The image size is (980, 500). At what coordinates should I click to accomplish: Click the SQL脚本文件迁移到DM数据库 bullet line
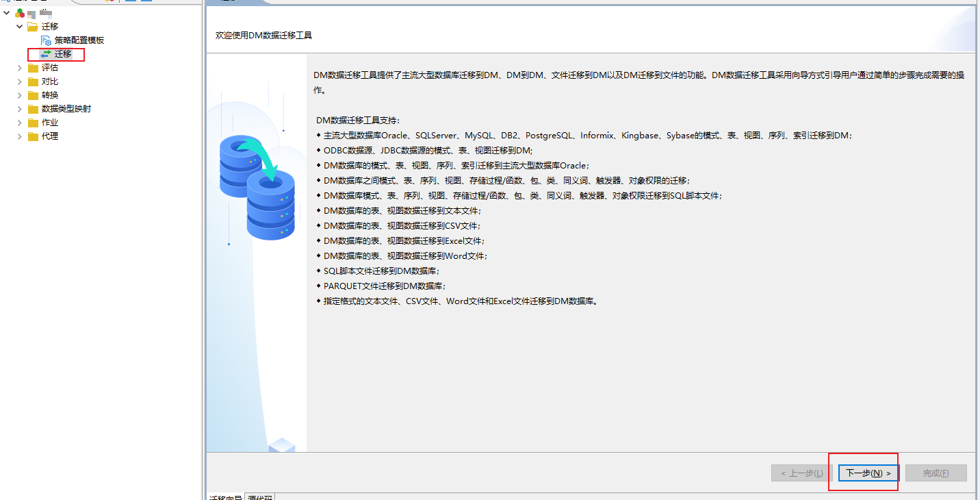378,271
